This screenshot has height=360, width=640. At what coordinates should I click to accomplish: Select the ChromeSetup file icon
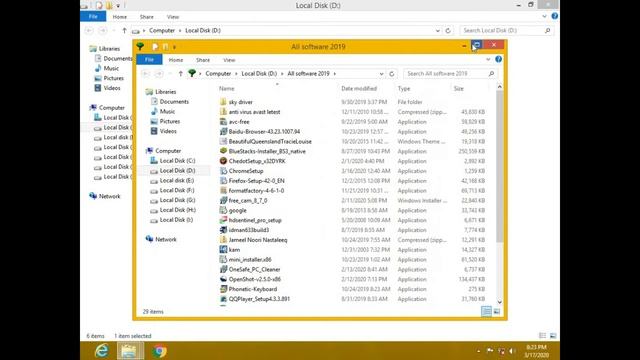(x=223, y=171)
